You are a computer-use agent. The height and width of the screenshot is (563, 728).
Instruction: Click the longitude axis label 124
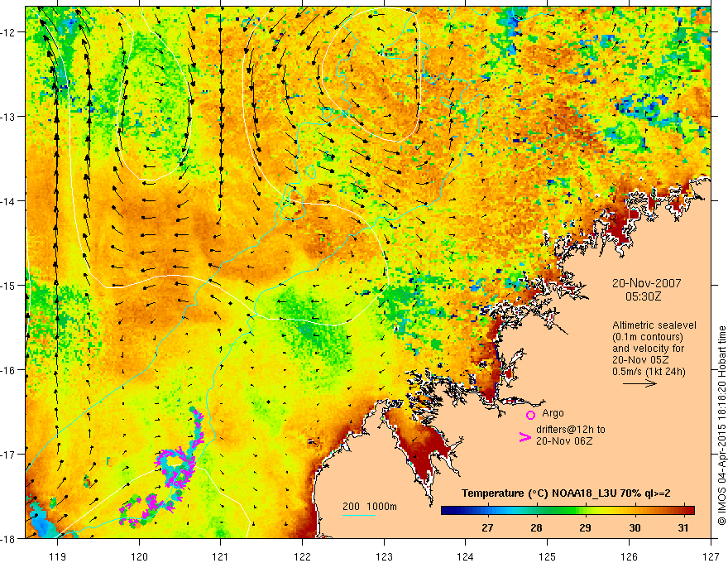[465, 556]
